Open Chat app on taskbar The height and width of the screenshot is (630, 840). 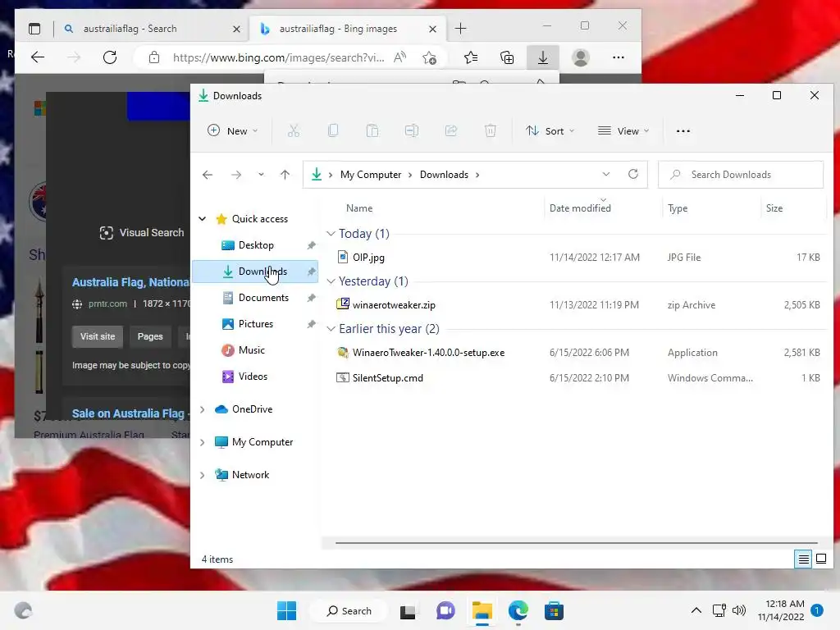445,610
